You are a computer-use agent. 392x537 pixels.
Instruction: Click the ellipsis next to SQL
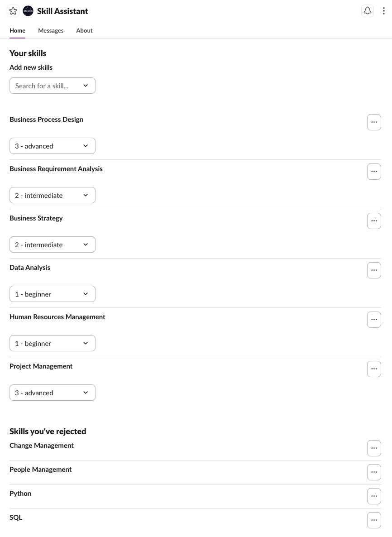[x=374, y=520]
